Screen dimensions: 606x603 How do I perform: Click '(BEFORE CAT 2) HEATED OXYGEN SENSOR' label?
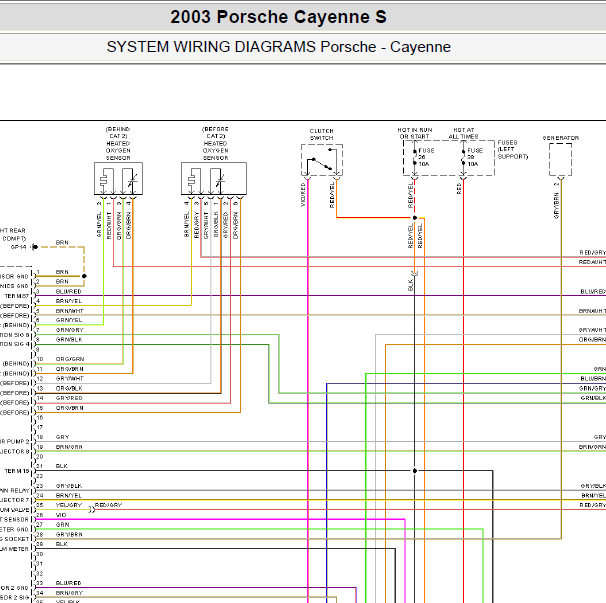tap(215, 143)
